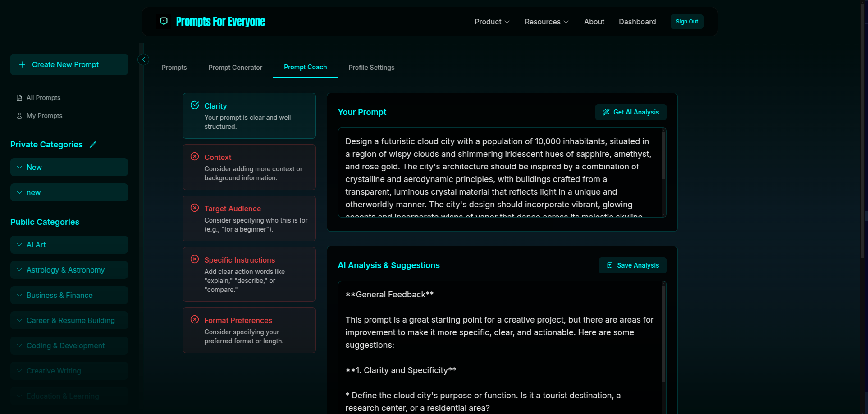Screen dimensions: 868x414
Task: Open the Resources dropdown menu
Action: (547, 22)
